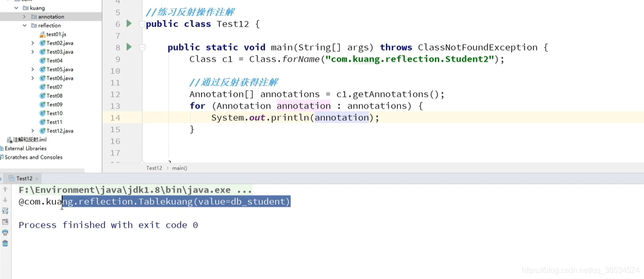Enable scroll to end of console
The width and height of the screenshot is (644, 279).
(5, 222)
